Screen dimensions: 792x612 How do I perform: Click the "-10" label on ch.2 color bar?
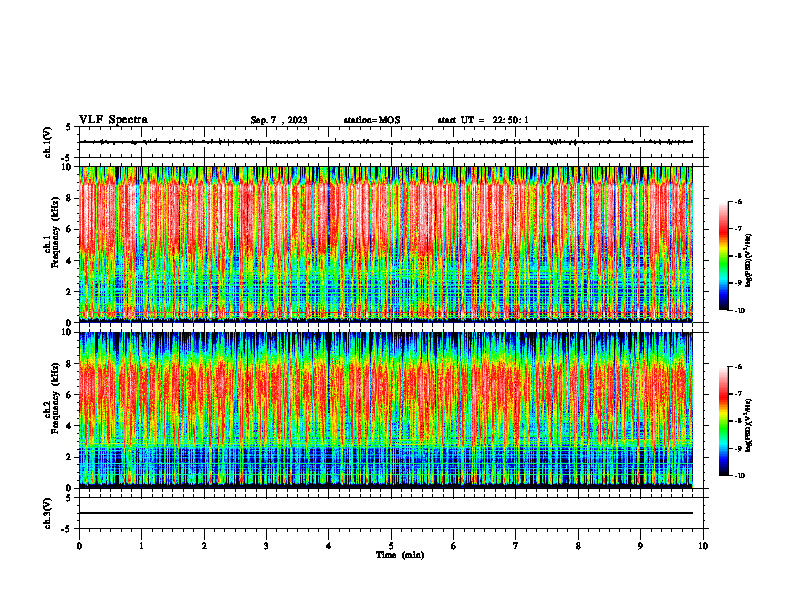739,476
